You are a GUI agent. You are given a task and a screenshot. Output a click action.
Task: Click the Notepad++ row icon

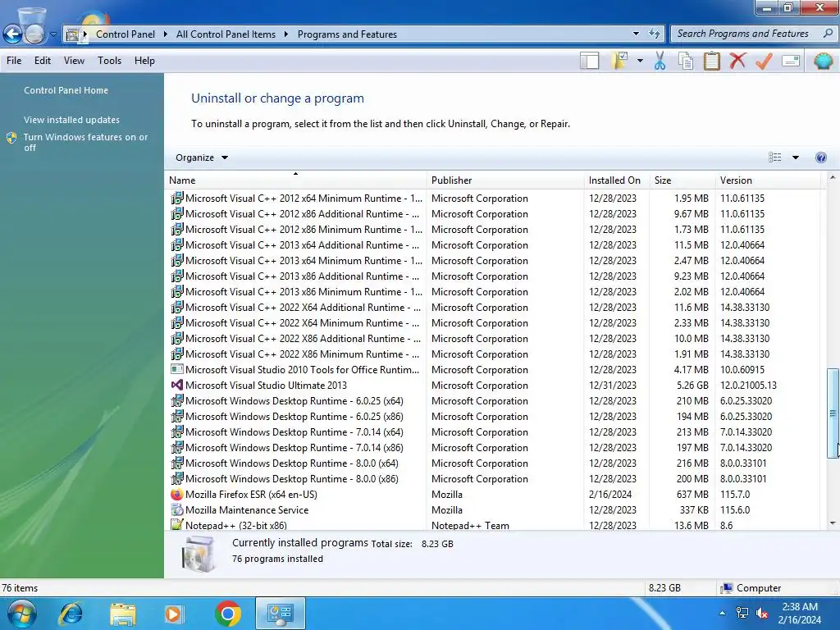[177, 525]
